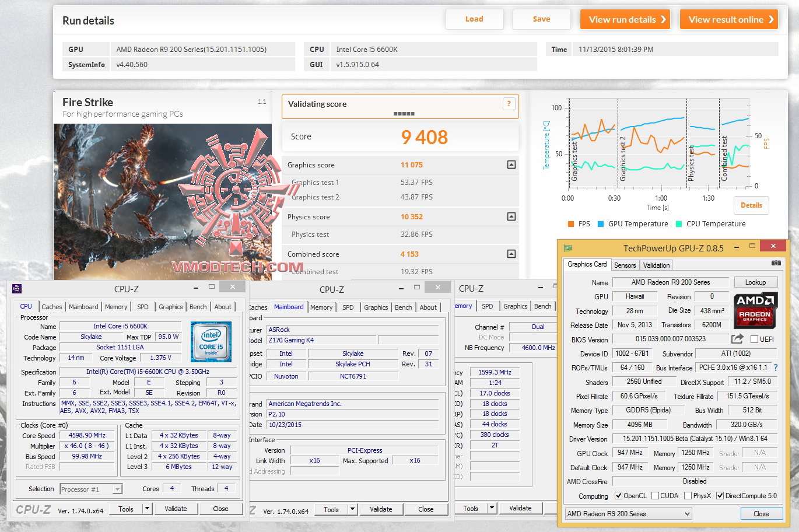The width and height of the screenshot is (799, 532).
Task: Click the Physics score value 10 352
Action: click(x=412, y=216)
